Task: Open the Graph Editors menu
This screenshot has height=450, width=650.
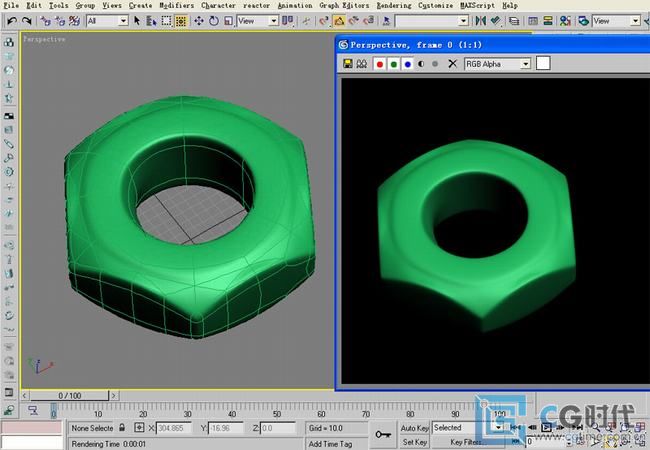Action: [344, 5]
